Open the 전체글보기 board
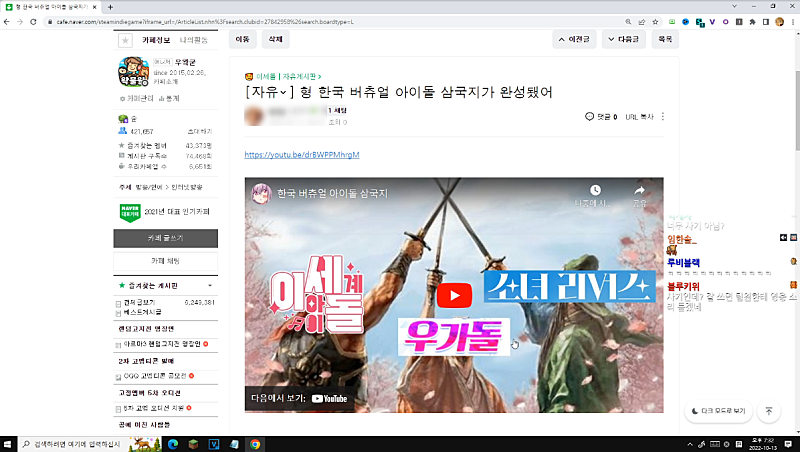Screen dimensions: 800x452 tap(139, 303)
